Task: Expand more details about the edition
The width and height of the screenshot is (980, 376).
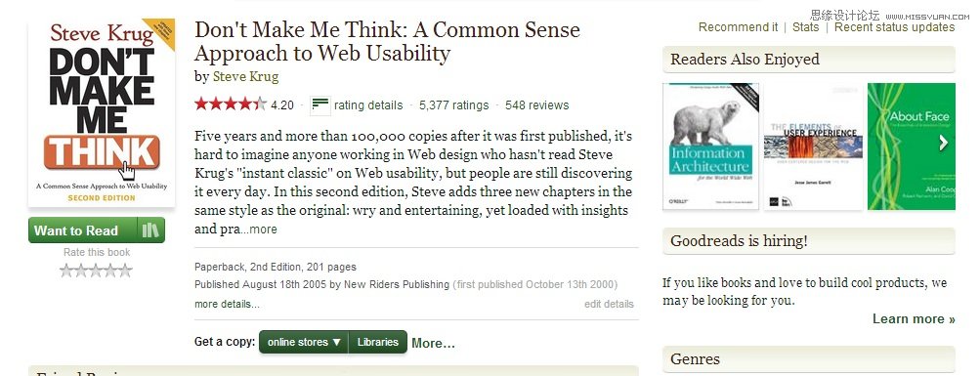Action: pyautogui.click(x=227, y=304)
